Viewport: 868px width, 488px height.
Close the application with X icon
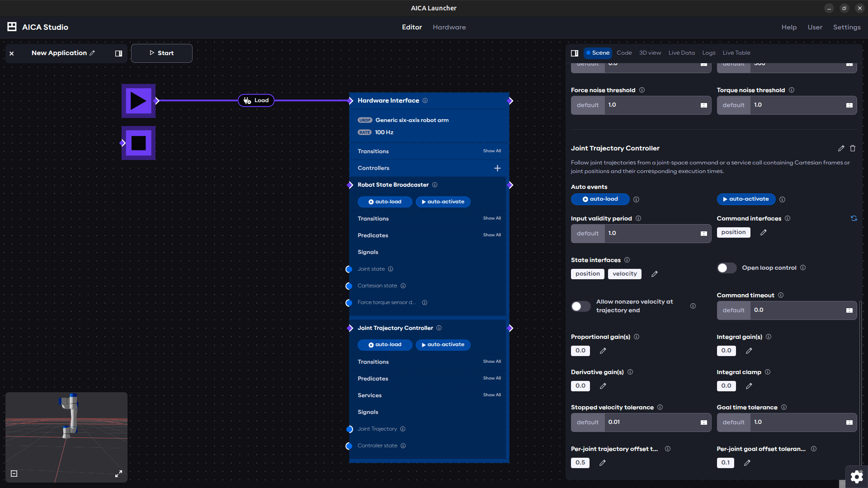tap(12, 53)
